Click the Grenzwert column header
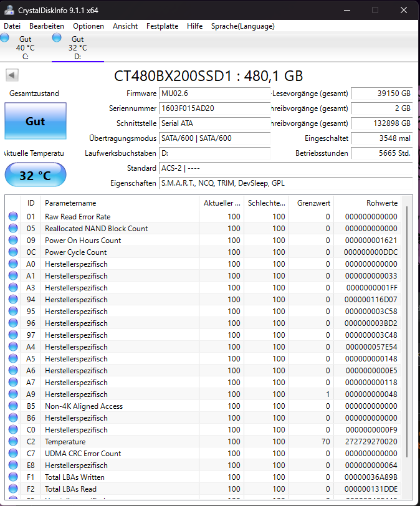 coord(312,203)
